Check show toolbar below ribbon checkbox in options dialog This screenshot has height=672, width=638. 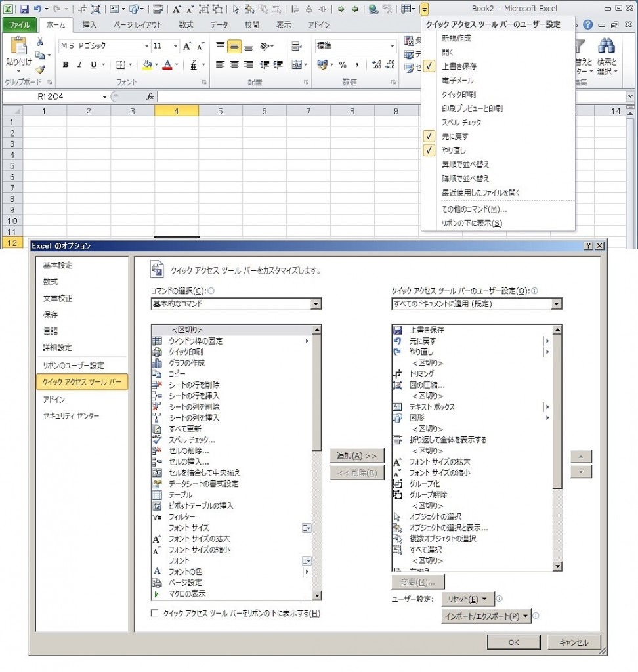pos(155,613)
